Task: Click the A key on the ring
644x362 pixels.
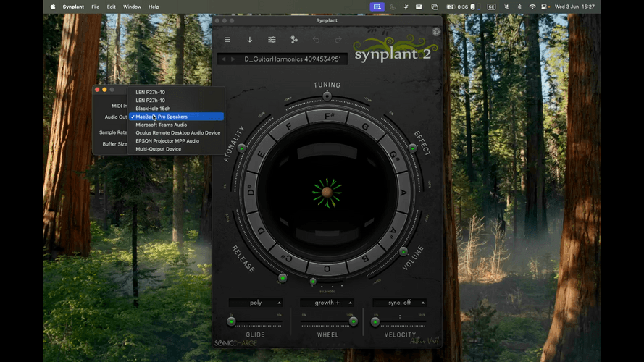Action: [403, 193]
